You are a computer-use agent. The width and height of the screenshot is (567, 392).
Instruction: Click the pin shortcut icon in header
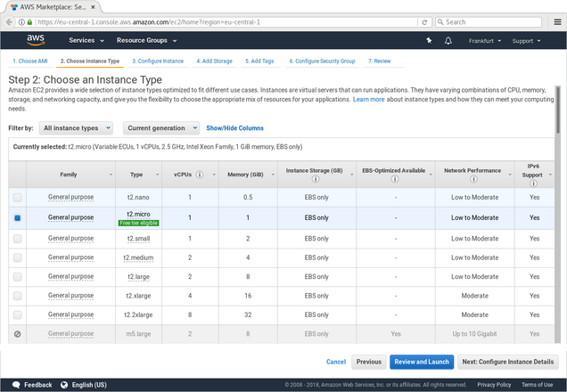pyautogui.click(x=429, y=40)
